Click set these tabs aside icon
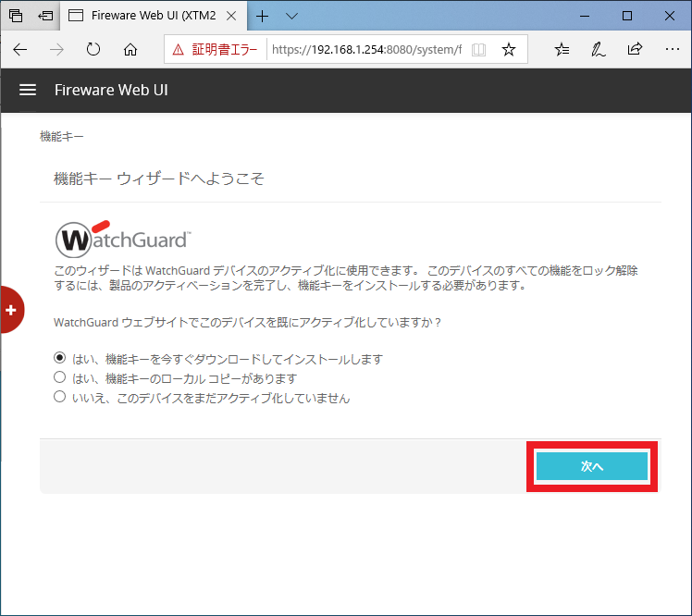 (x=45, y=16)
